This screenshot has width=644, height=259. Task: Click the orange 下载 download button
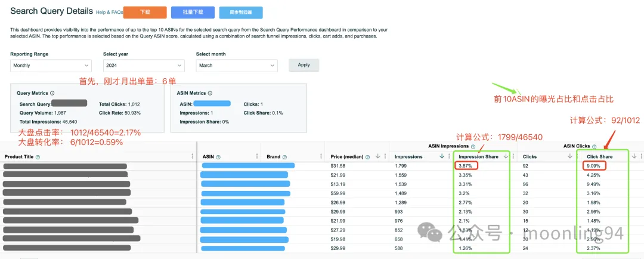coord(145,13)
